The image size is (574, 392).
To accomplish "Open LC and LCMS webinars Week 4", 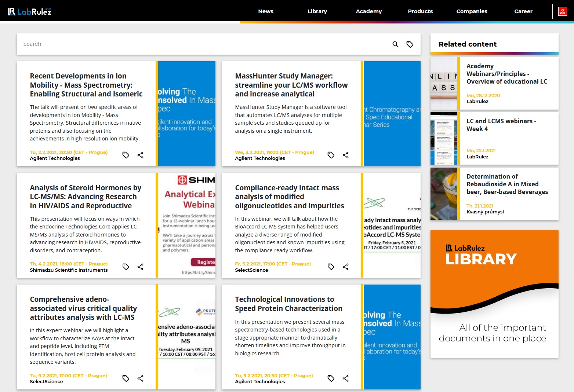I will point(501,125).
